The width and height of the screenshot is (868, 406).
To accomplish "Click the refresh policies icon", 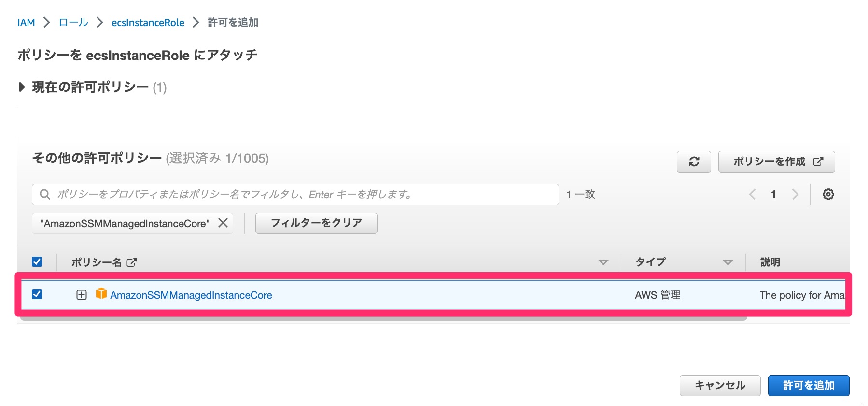I will click(694, 161).
